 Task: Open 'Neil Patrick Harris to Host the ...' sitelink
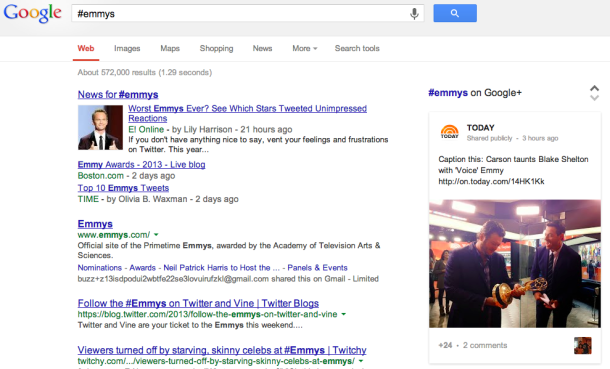point(221,268)
